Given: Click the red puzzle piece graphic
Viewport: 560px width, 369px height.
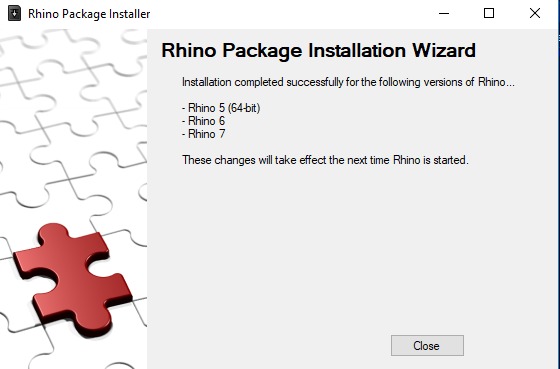Looking at the screenshot, I should click(73, 279).
